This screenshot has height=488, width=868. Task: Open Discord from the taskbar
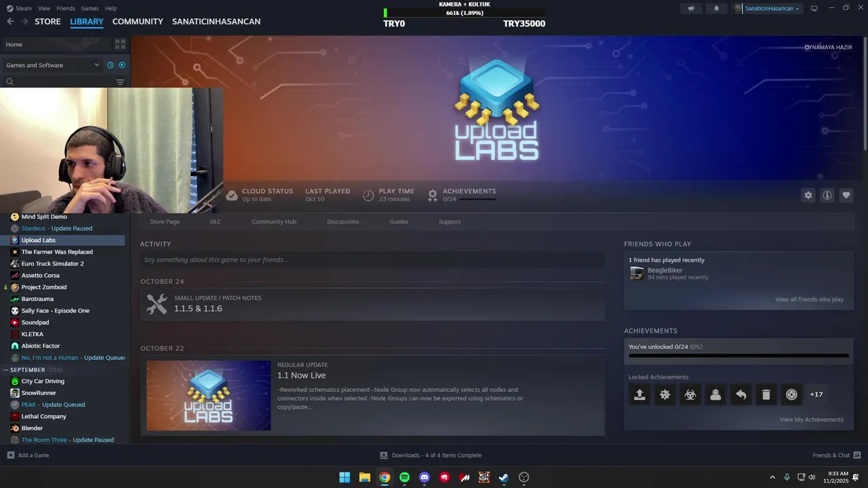click(x=425, y=477)
